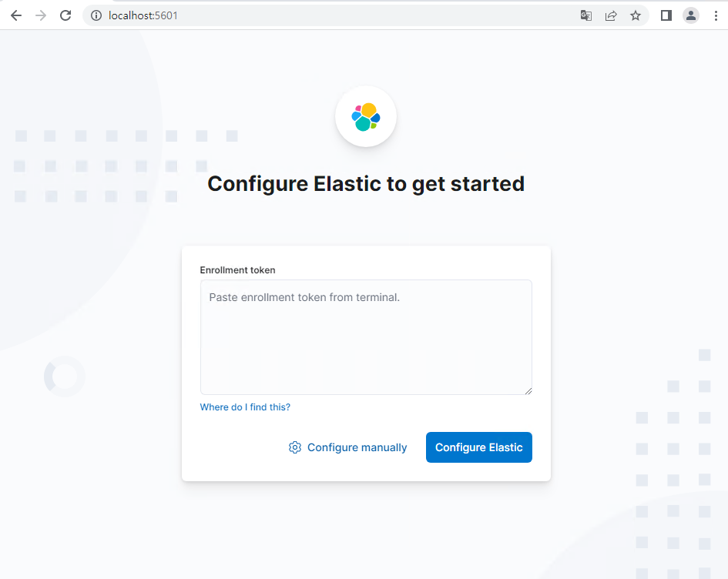Open the browser side panel
The width and height of the screenshot is (728, 579).
coord(666,15)
